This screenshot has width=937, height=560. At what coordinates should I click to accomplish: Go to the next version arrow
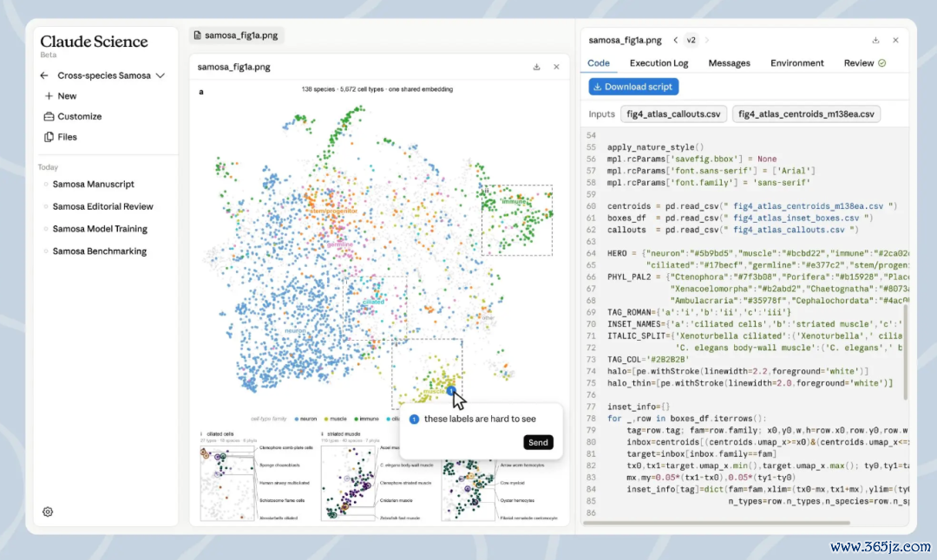707,40
